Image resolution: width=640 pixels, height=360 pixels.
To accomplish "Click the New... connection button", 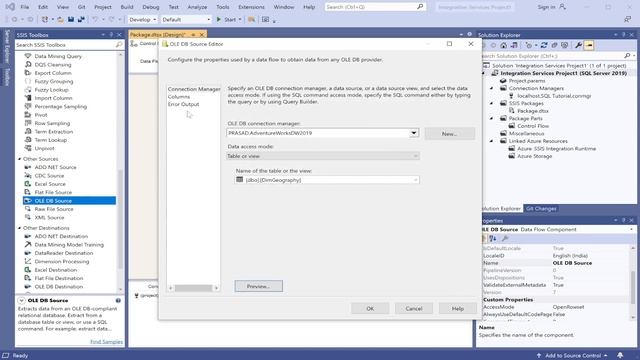I will coord(449,133).
